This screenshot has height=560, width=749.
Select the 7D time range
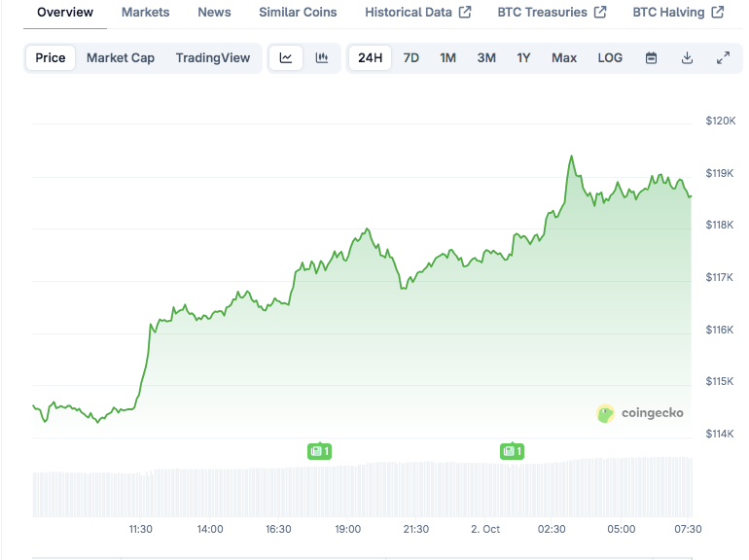click(x=411, y=58)
